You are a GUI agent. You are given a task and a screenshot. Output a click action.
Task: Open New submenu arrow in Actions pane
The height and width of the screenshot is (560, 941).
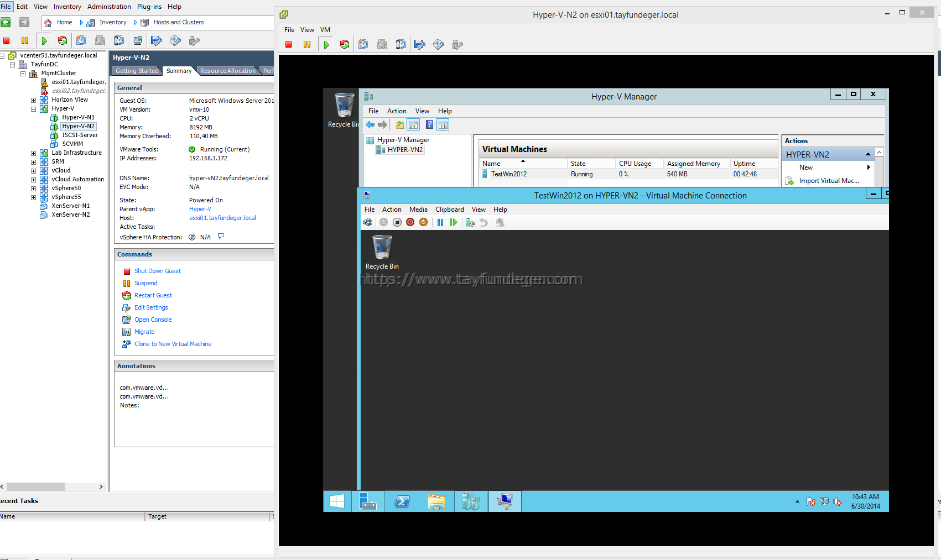(x=869, y=168)
